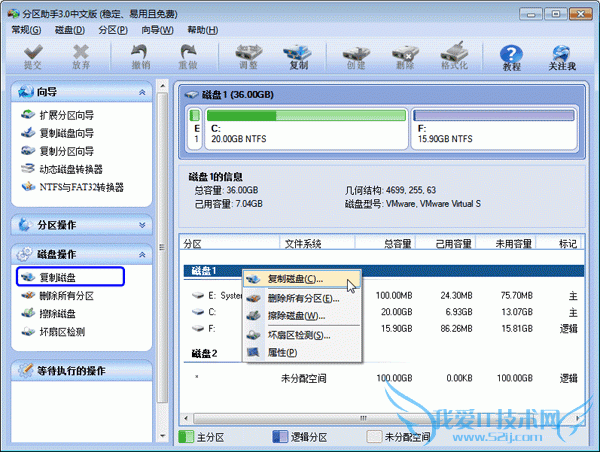Click the 格式化 (format) toolbar icon
This screenshot has height=452, width=600.
[455, 57]
